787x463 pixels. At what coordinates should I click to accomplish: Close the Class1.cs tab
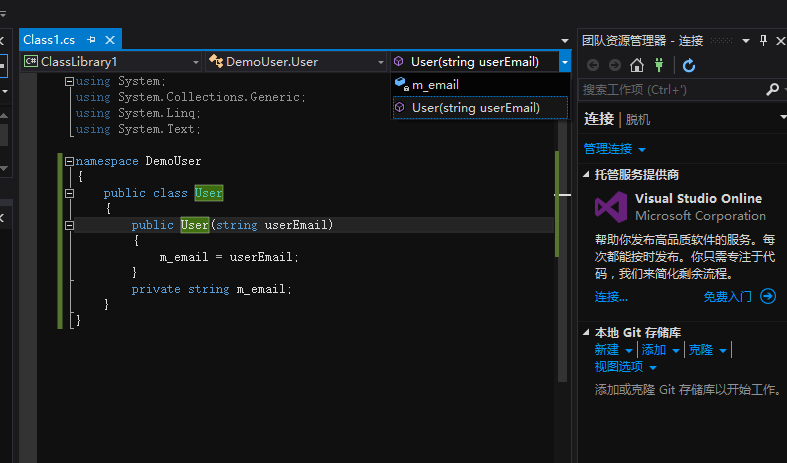[x=110, y=40]
